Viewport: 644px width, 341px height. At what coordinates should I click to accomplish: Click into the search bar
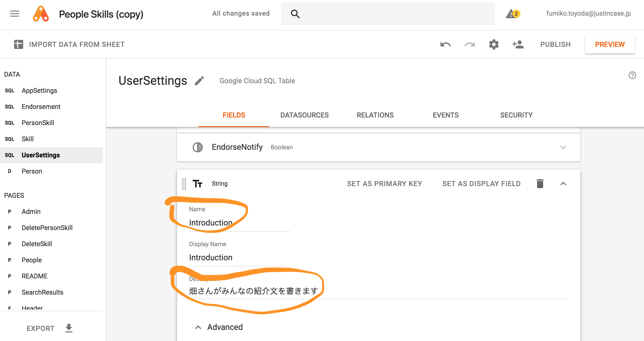click(x=393, y=14)
